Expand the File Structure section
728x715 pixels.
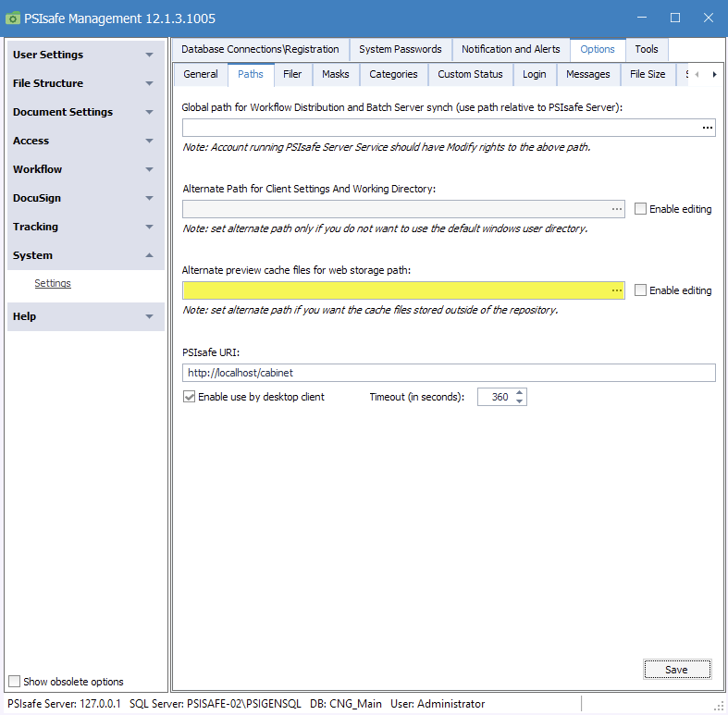pos(86,83)
